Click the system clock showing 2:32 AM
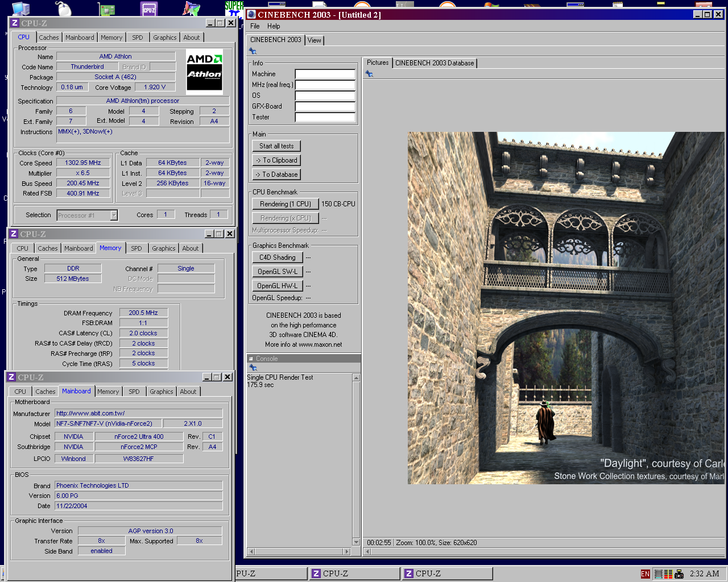This screenshot has width=728, height=582. click(x=704, y=574)
